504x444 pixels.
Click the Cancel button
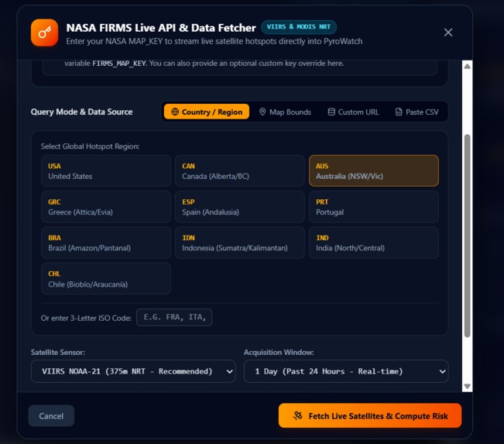(51, 415)
